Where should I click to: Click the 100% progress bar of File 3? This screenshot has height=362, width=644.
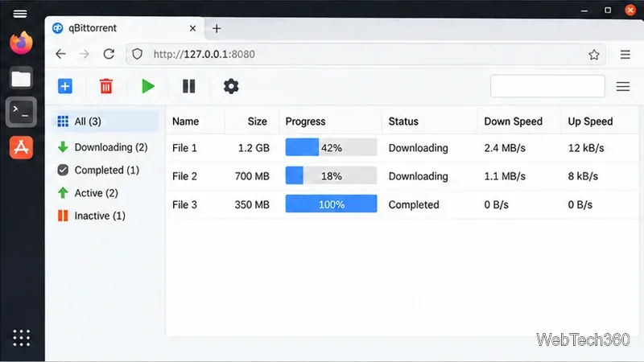331,204
